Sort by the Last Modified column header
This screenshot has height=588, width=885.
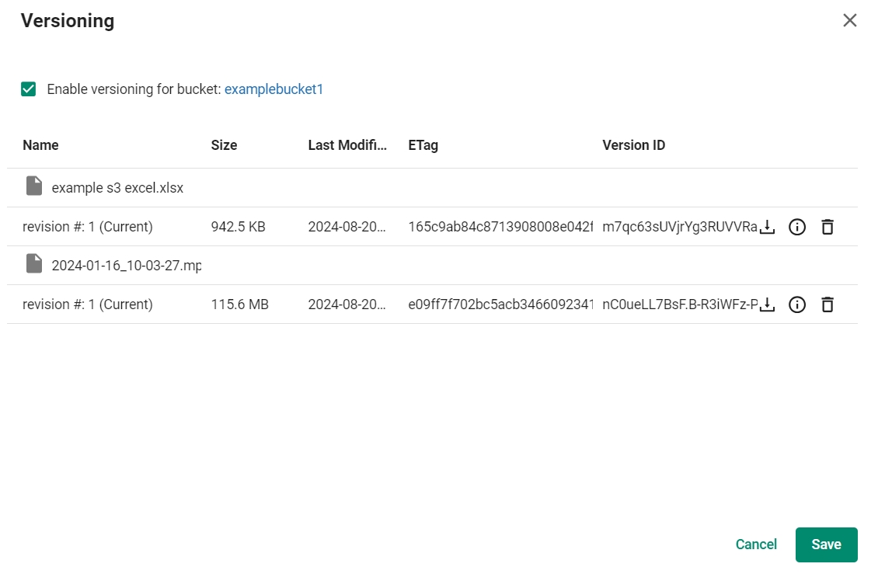coord(347,145)
